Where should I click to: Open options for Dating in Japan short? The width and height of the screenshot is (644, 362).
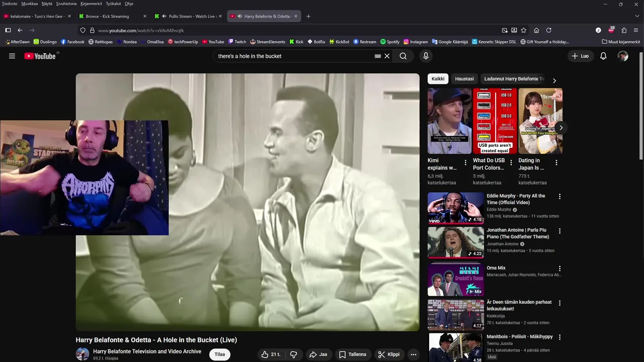click(556, 162)
